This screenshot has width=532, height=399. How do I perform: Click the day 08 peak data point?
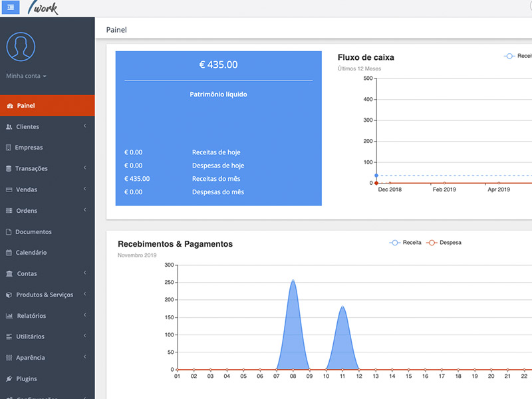pos(293,281)
